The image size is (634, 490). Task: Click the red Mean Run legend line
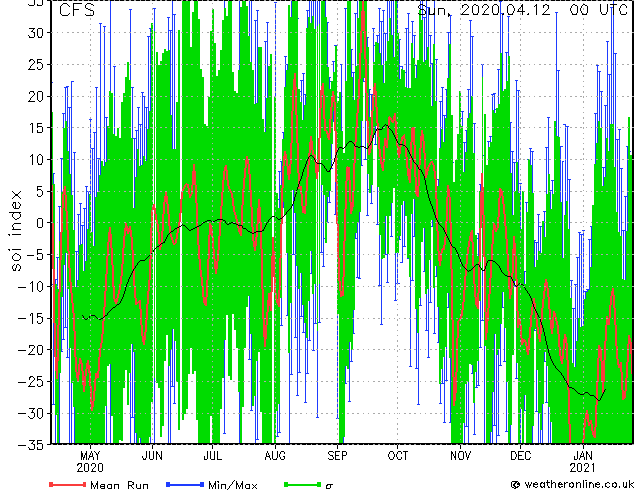point(68,484)
